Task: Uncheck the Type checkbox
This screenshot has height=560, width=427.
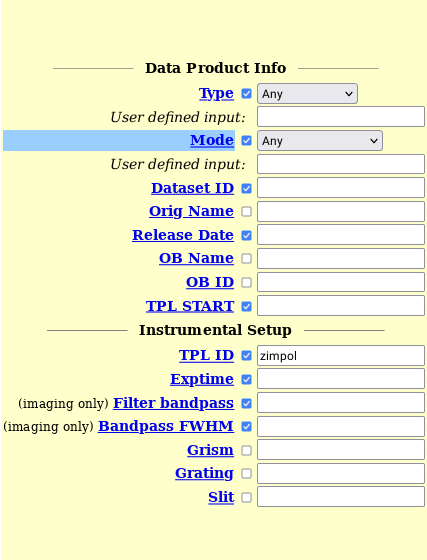Action: (x=246, y=94)
